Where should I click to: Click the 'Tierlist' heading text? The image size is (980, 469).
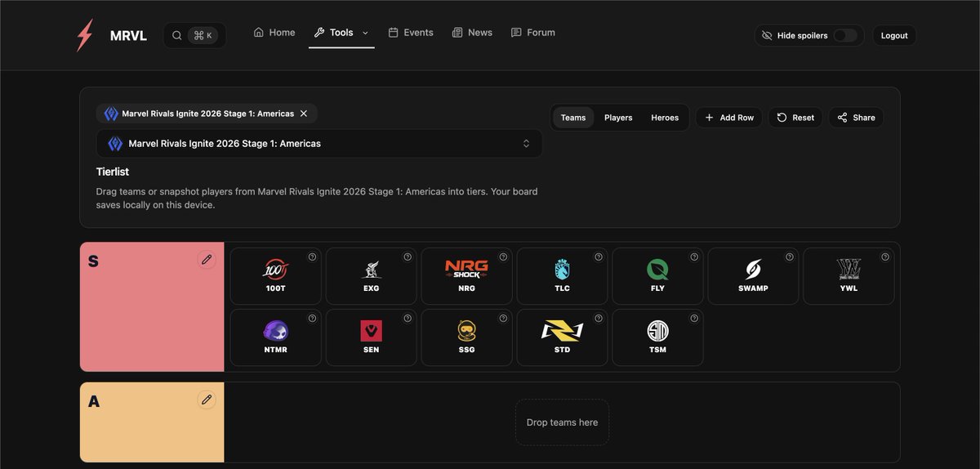tap(113, 172)
